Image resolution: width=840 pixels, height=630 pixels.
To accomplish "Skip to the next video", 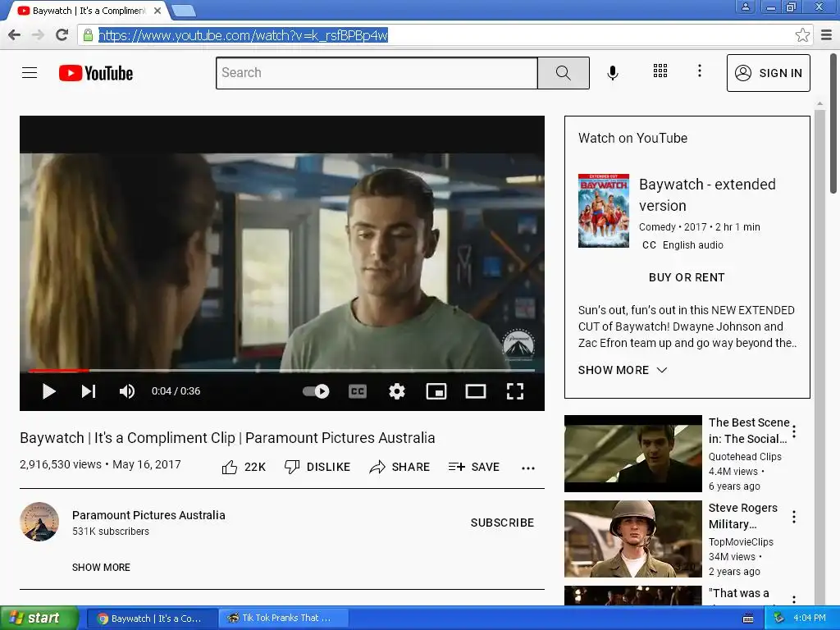I will click(x=89, y=391).
